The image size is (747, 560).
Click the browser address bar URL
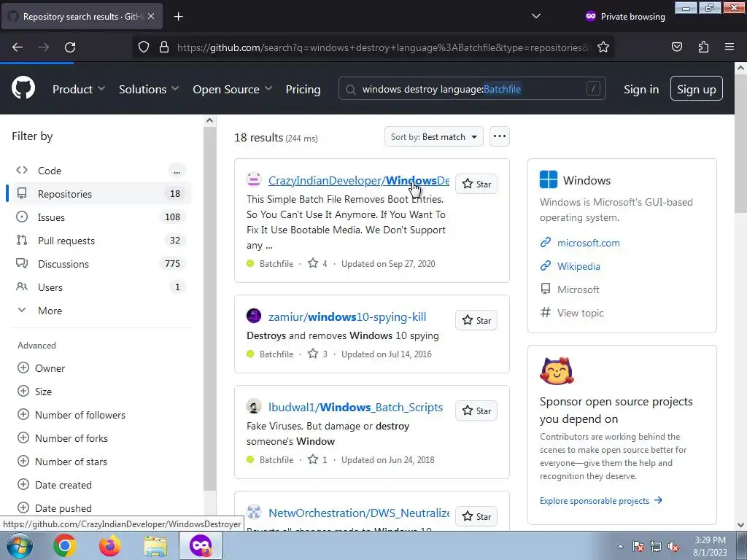[x=382, y=47]
